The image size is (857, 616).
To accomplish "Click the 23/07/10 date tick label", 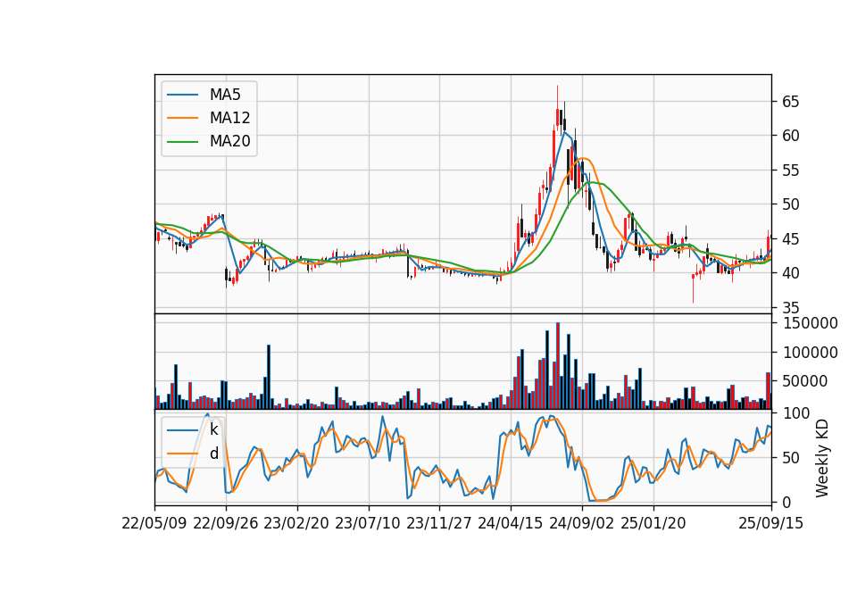I will tap(368, 524).
